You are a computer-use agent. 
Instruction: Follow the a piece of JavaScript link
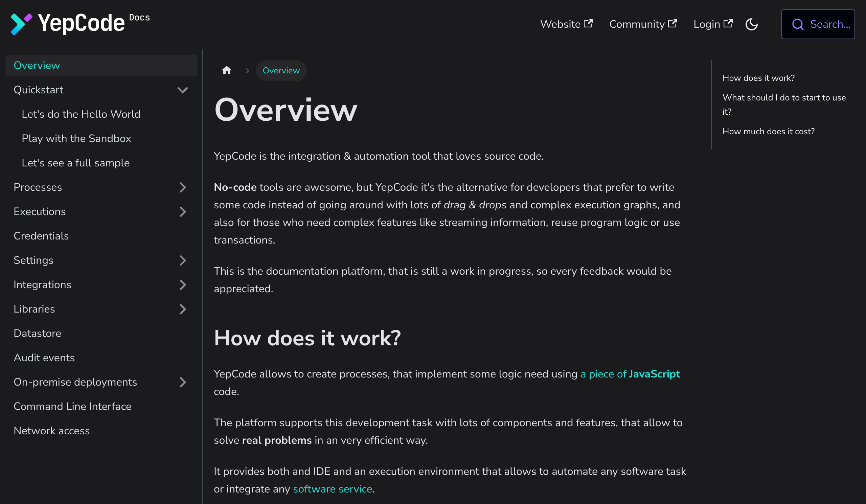pos(630,374)
